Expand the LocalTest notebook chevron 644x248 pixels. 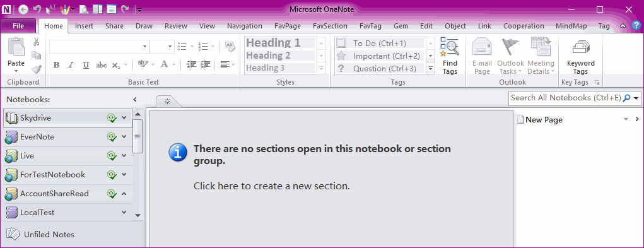124,212
